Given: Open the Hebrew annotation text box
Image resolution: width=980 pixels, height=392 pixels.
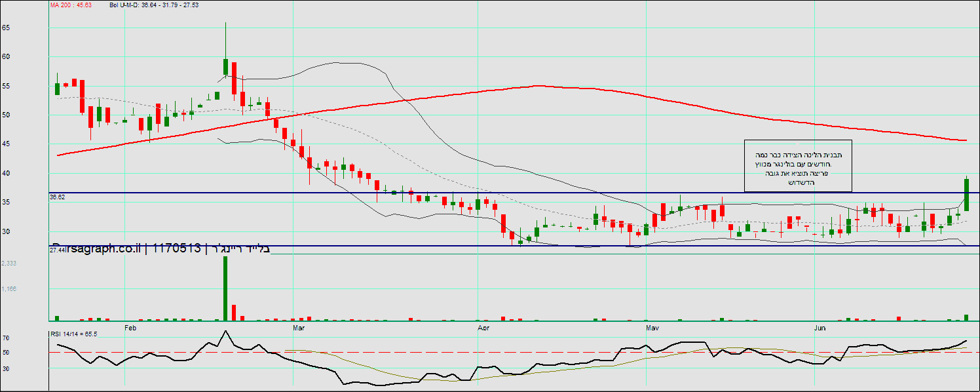Looking at the screenshot, I should coord(798,167).
